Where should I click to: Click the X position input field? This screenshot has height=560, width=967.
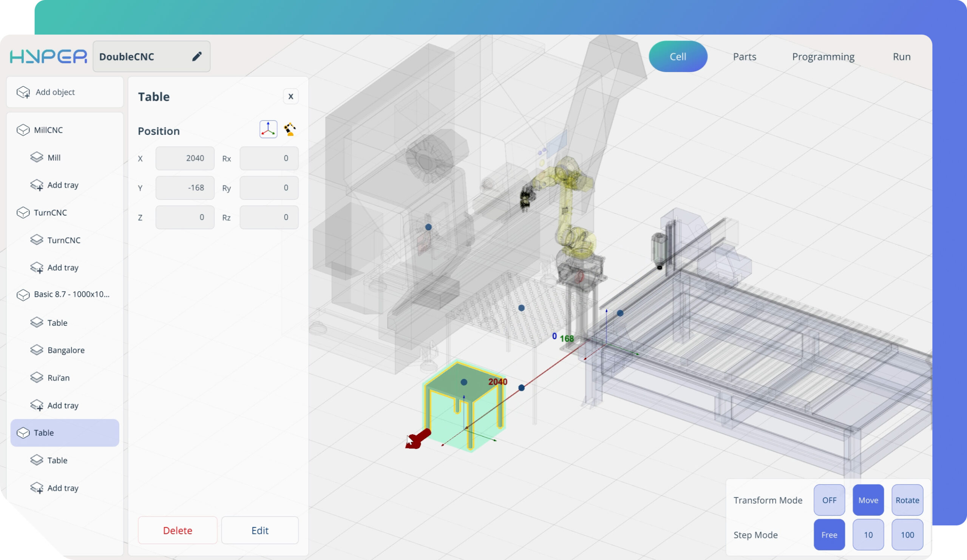click(x=185, y=158)
